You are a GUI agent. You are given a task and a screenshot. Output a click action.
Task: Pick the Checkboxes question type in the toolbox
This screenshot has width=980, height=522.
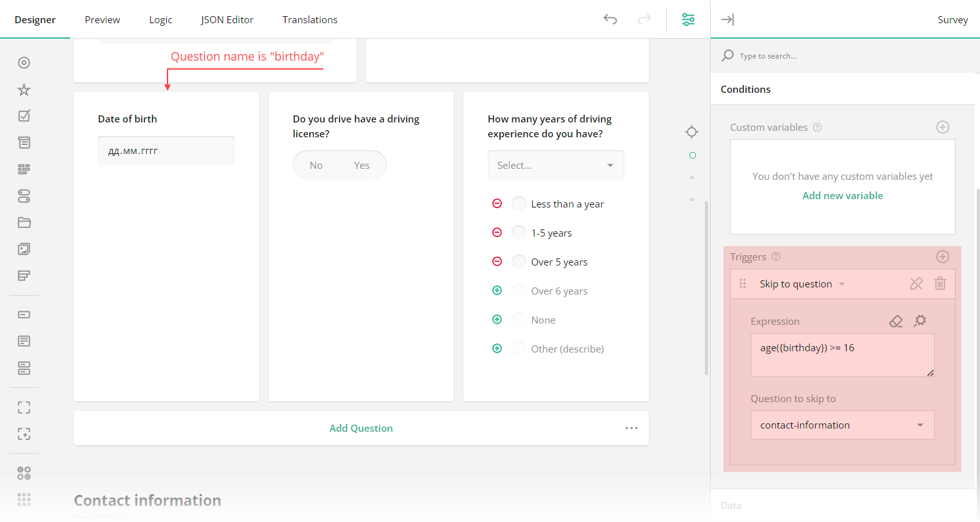click(24, 117)
